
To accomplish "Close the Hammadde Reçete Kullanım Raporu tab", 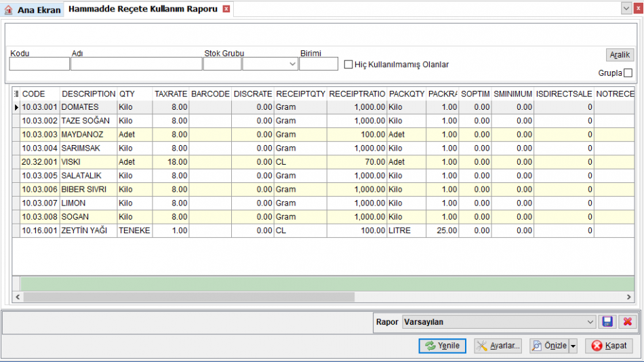I will tap(226, 9).
